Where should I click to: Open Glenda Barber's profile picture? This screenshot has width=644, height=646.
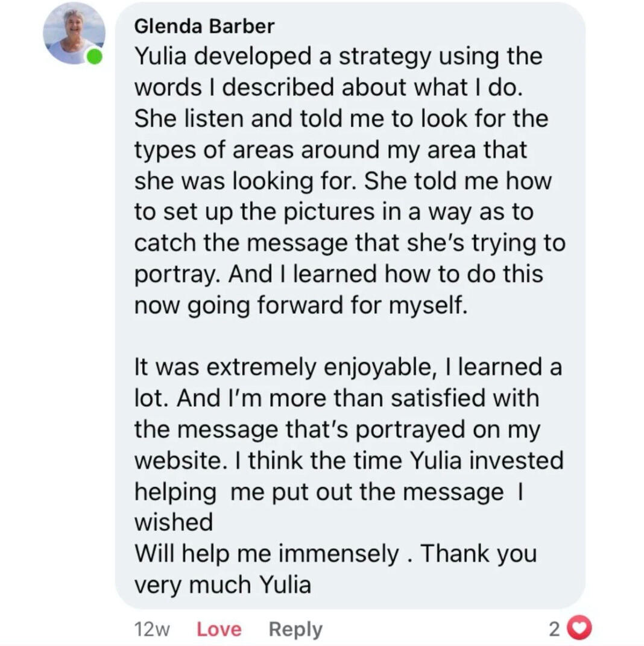[x=74, y=33]
